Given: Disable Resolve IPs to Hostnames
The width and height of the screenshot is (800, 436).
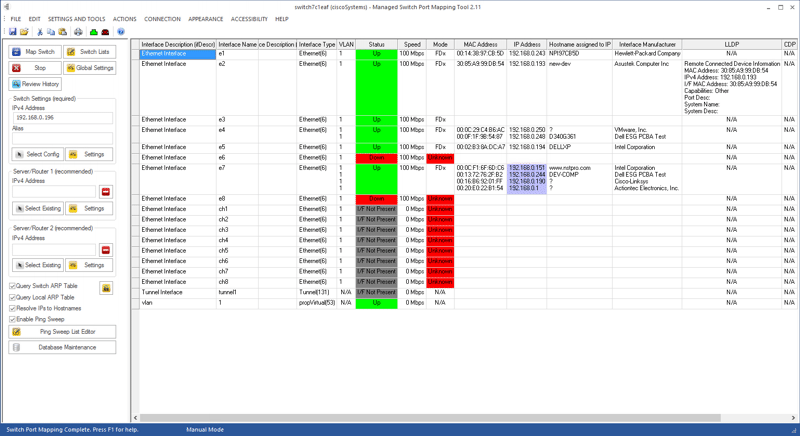Looking at the screenshot, I should 12,309.
